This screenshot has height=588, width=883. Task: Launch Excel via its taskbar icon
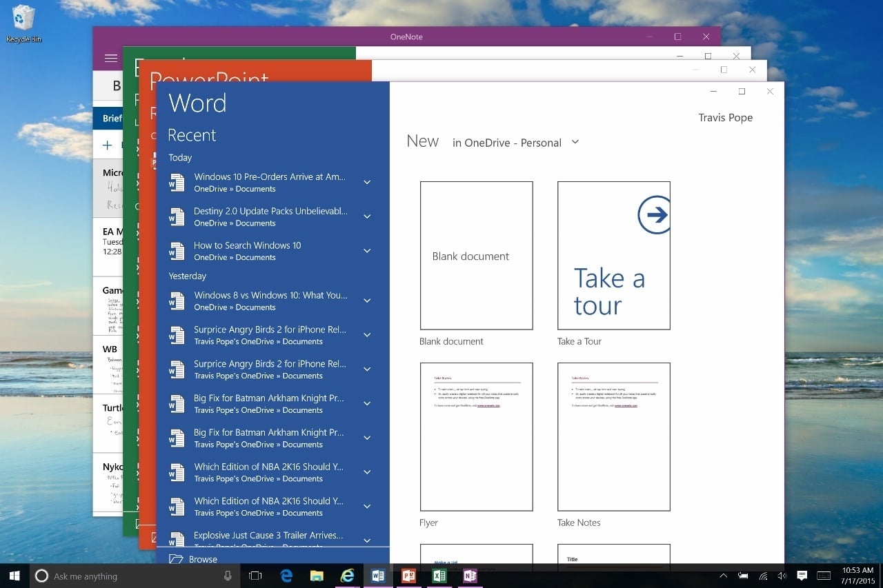click(439, 576)
